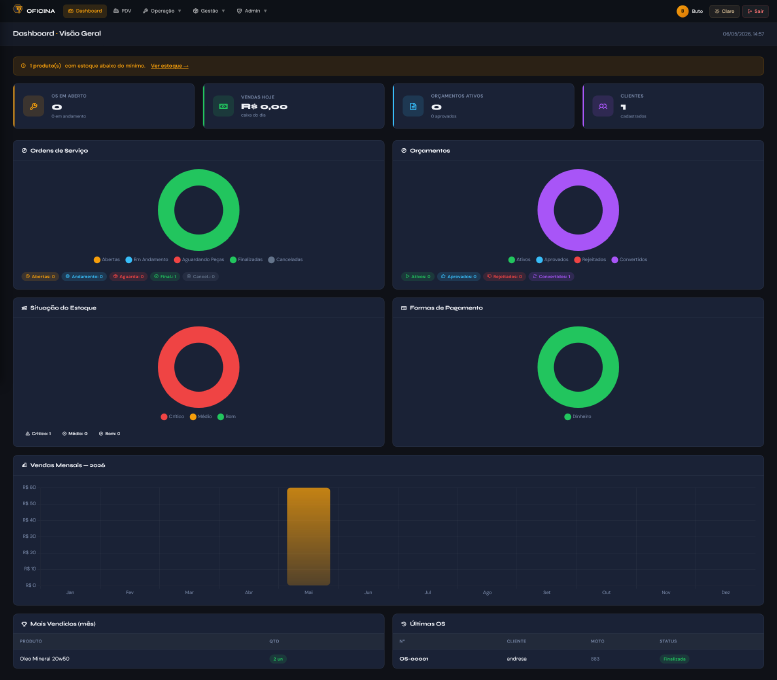Screen dimensions: 777x680
Task: Follow the 'Ver estoque' link
Action: [169, 66]
